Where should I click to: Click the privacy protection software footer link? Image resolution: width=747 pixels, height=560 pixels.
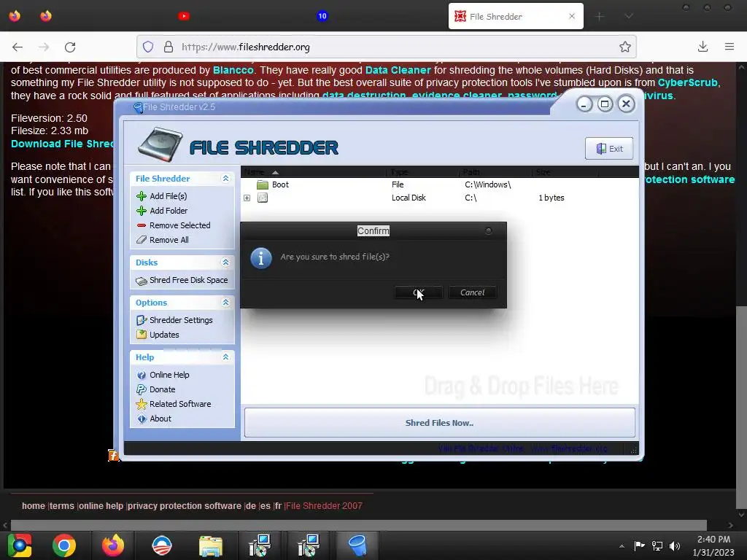(x=185, y=506)
